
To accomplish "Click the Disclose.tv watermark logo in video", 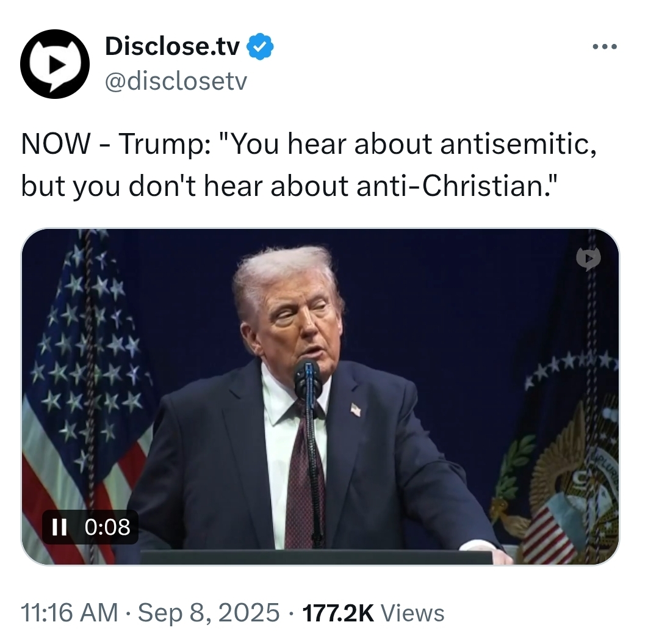I will point(588,259).
